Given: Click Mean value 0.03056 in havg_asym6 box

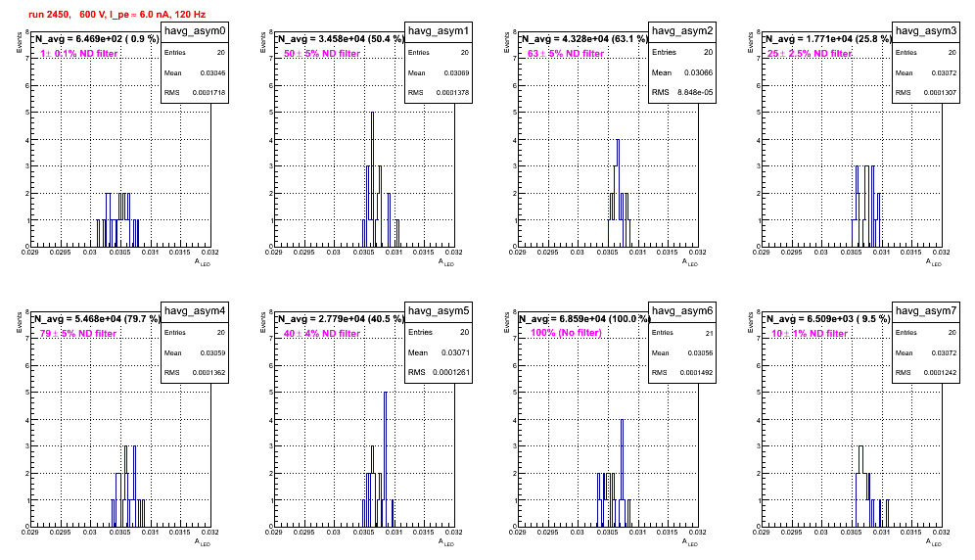Looking at the screenshot, I should 700,352.
